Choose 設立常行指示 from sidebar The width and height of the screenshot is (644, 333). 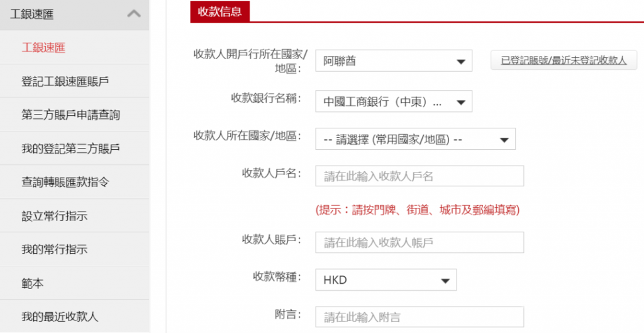pos(54,216)
